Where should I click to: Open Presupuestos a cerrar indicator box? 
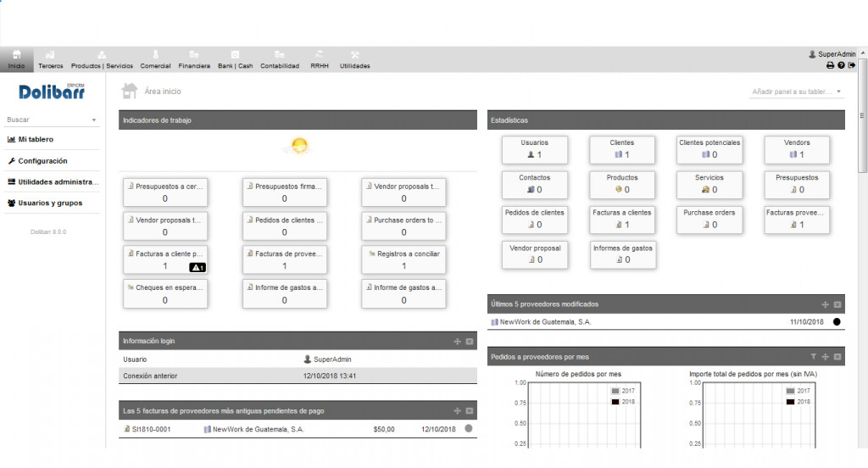(165, 192)
